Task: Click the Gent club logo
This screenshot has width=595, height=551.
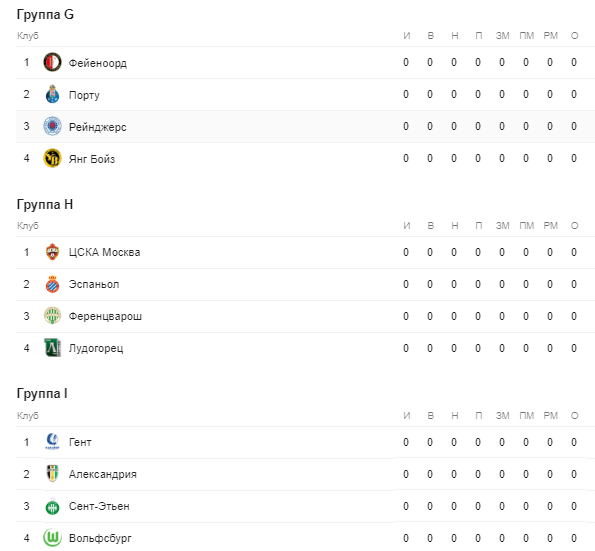Action: (52, 442)
